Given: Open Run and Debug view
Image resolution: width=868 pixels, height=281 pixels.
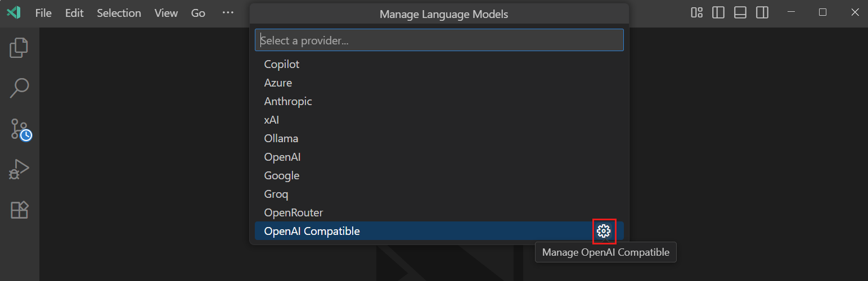Looking at the screenshot, I should click(19, 169).
